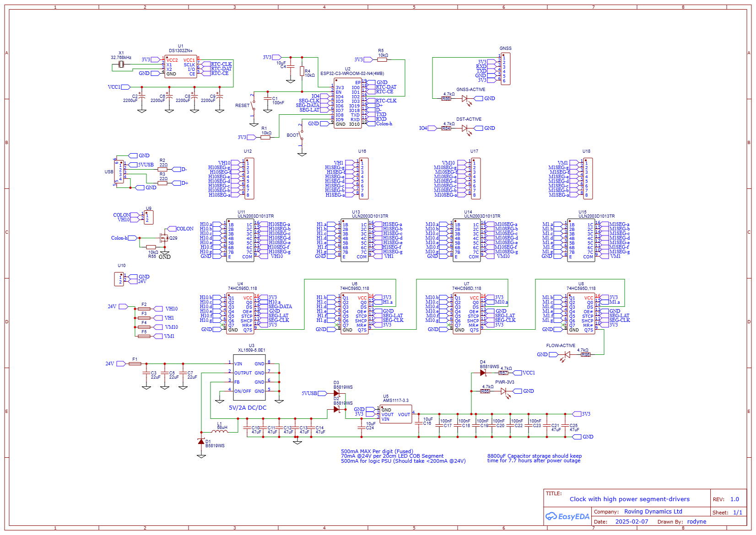
Task: Select the R5 resistor designator
Action: coord(381,51)
